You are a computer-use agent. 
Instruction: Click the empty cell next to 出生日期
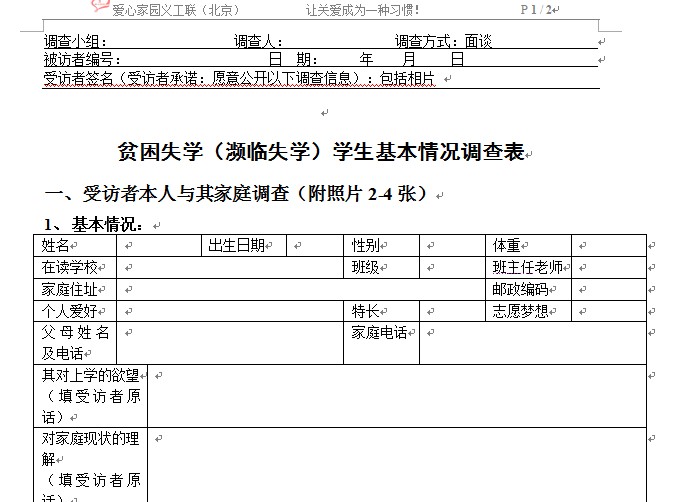pos(314,246)
